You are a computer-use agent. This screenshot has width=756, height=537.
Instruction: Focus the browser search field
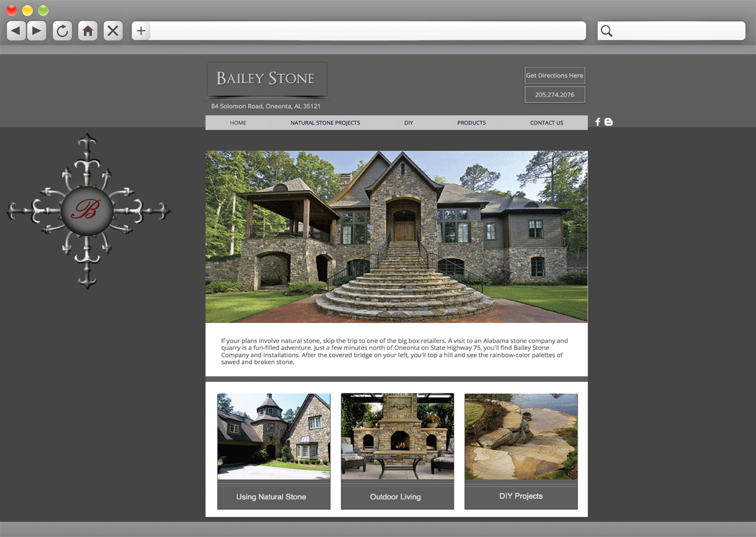672,30
